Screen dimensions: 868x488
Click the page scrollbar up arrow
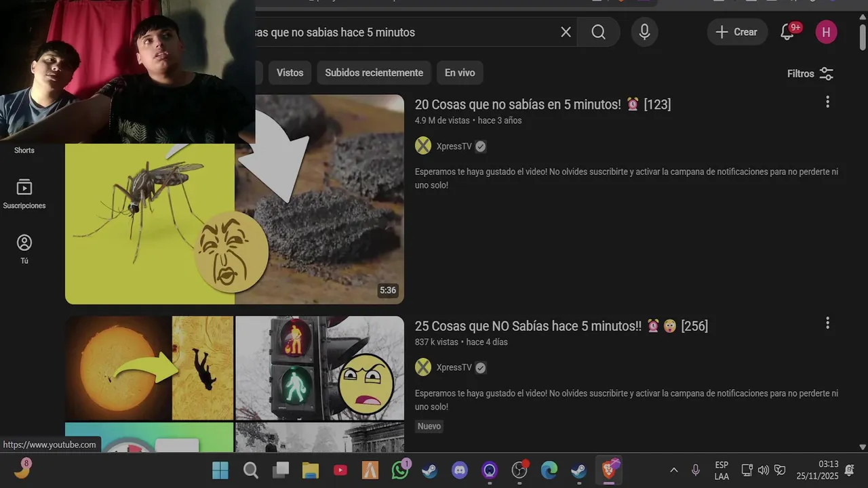(863, 16)
